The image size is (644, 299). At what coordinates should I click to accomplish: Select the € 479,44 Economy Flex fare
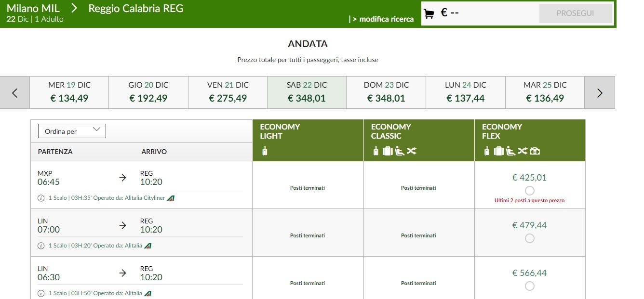pyautogui.click(x=529, y=238)
